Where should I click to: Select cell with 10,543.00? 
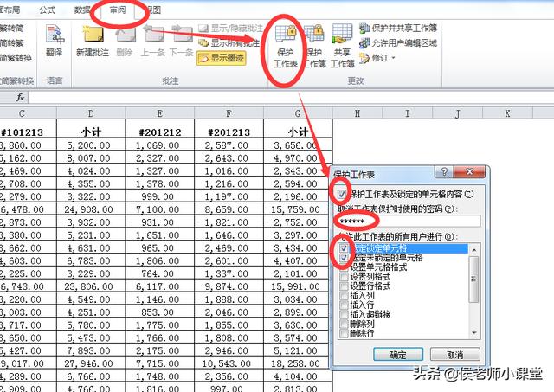coord(229,363)
